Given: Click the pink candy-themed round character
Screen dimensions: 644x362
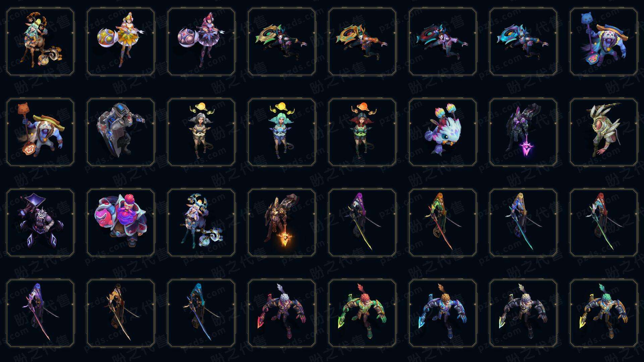Looking at the screenshot, I should [121, 223].
